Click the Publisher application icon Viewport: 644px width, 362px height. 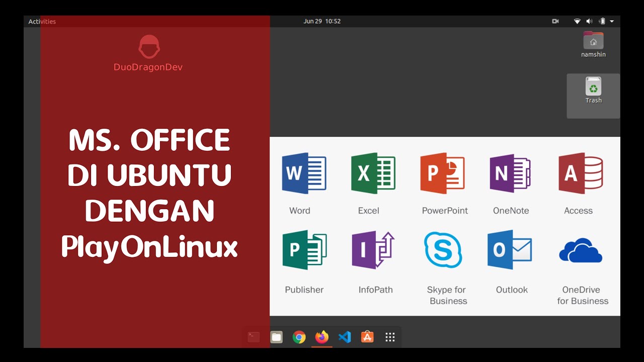coord(304,250)
